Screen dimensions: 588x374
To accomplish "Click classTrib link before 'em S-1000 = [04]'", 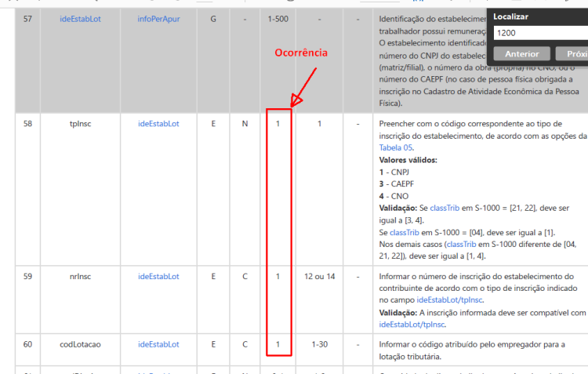I will [405, 232].
